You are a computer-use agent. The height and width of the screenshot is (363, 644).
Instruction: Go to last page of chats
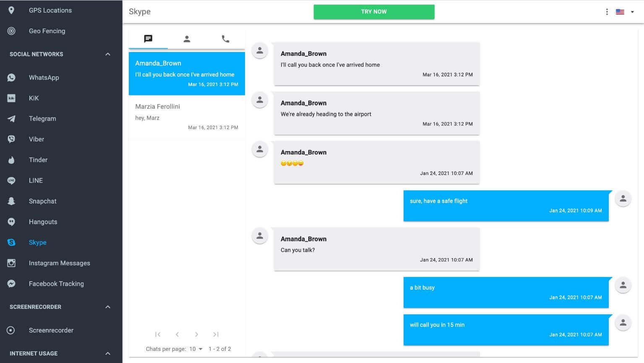216,334
